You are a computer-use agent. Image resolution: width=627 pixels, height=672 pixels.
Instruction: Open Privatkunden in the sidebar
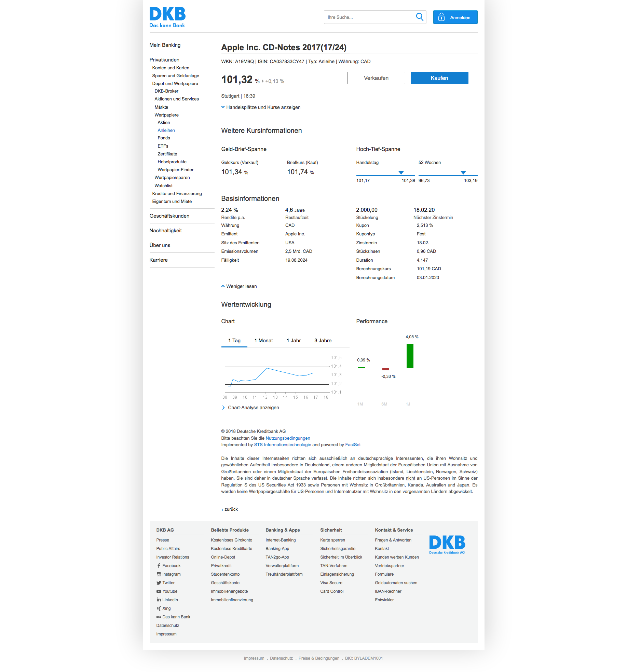tap(164, 60)
